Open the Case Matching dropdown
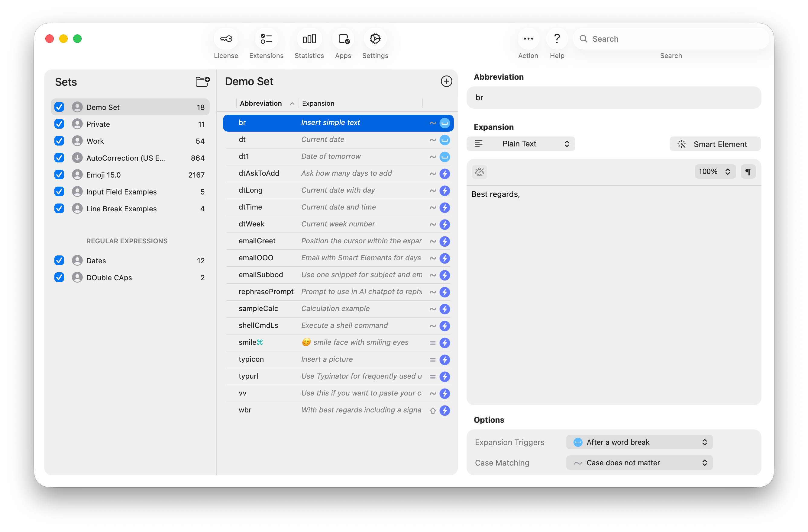The image size is (808, 532). point(639,463)
